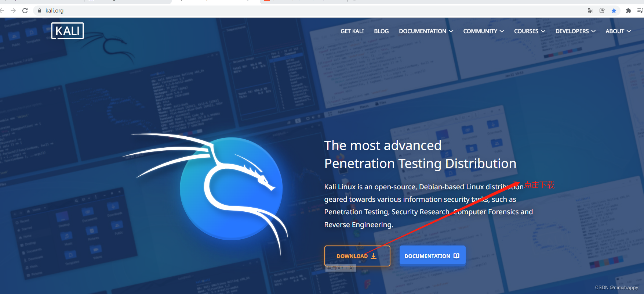Click 'The most advanced' heading text
The height and width of the screenshot is (294, 644).
pos(383,146)
